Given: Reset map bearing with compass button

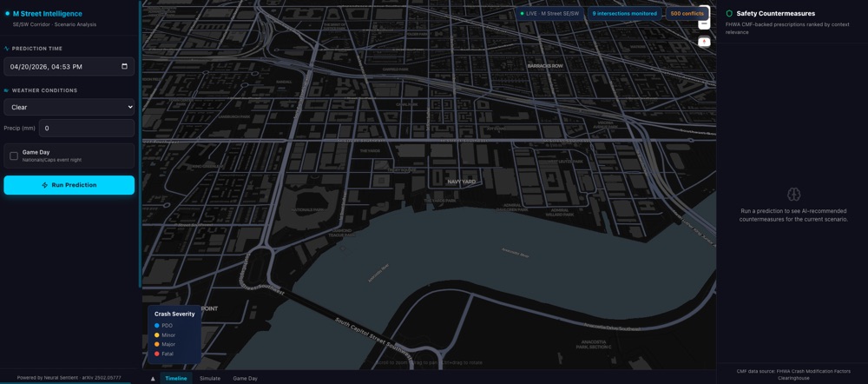Looking at the screenshot, I should coord(704,42).
